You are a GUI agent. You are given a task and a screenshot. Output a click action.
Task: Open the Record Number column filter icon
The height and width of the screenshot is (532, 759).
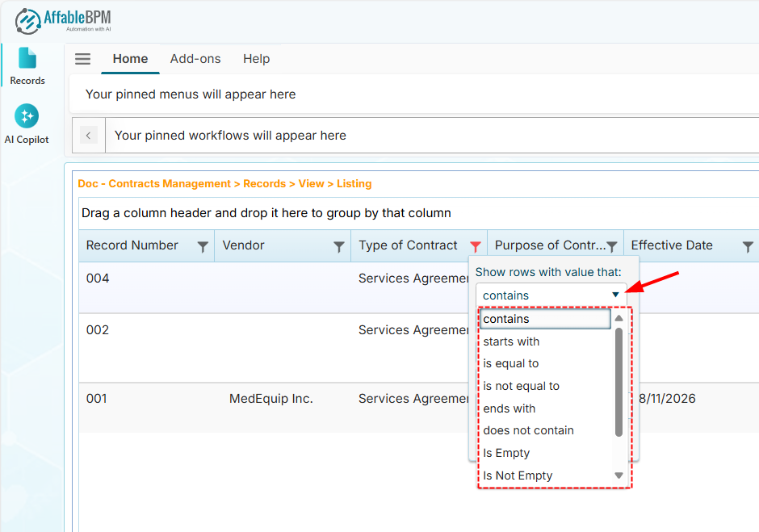coord(203,247)
